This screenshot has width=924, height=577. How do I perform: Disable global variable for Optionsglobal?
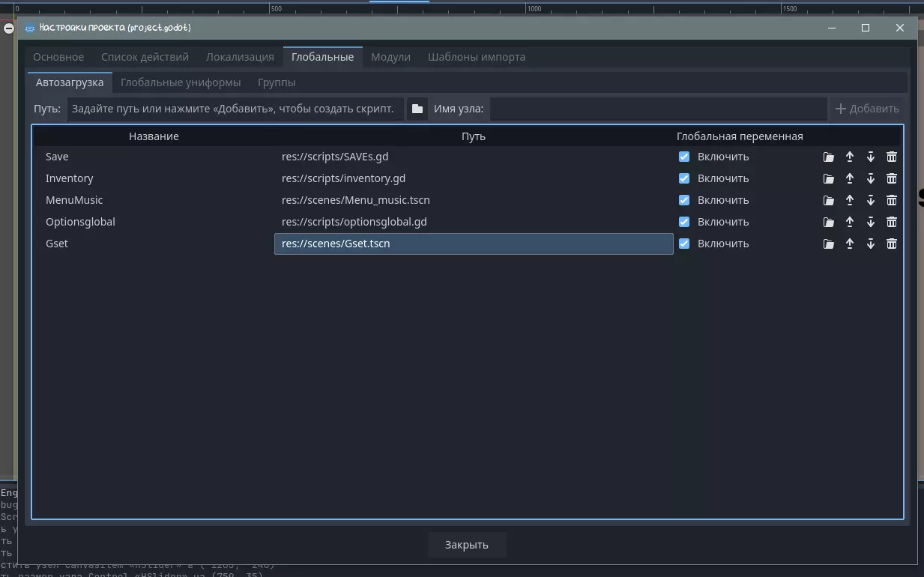[x=683, y=222]
